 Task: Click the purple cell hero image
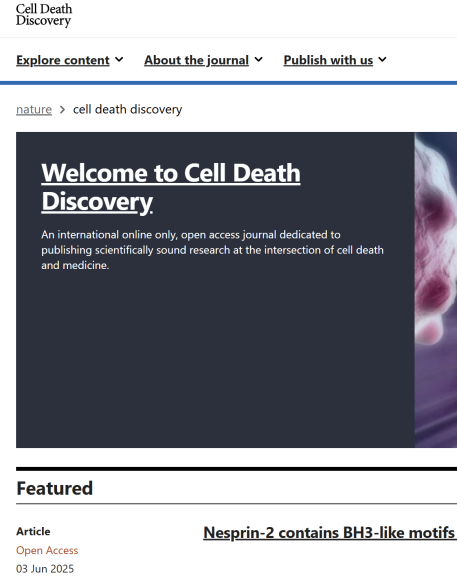coord(436,290)
